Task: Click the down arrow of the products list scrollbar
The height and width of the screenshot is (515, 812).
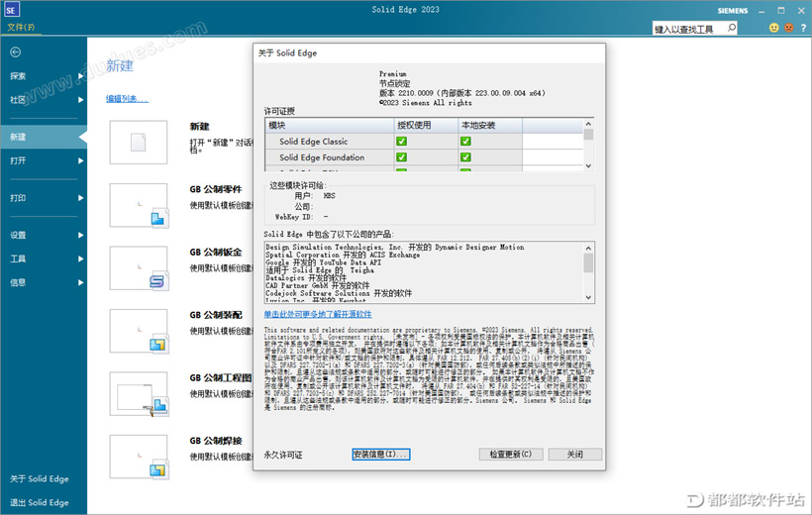Action: [588, 297]
